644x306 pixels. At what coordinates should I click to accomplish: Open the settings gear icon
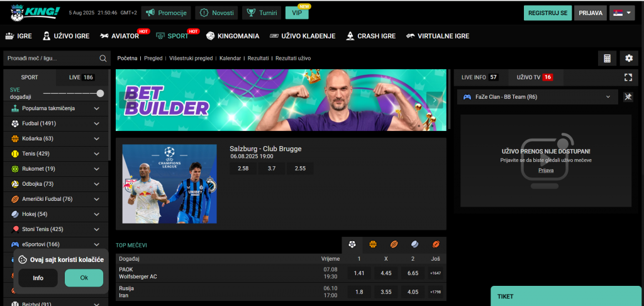(629, 59)
